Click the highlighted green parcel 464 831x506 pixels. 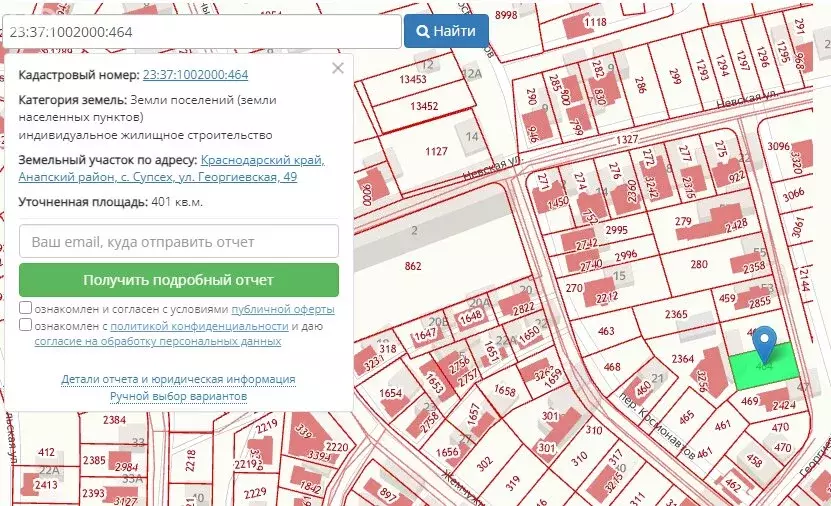(764, 368)
